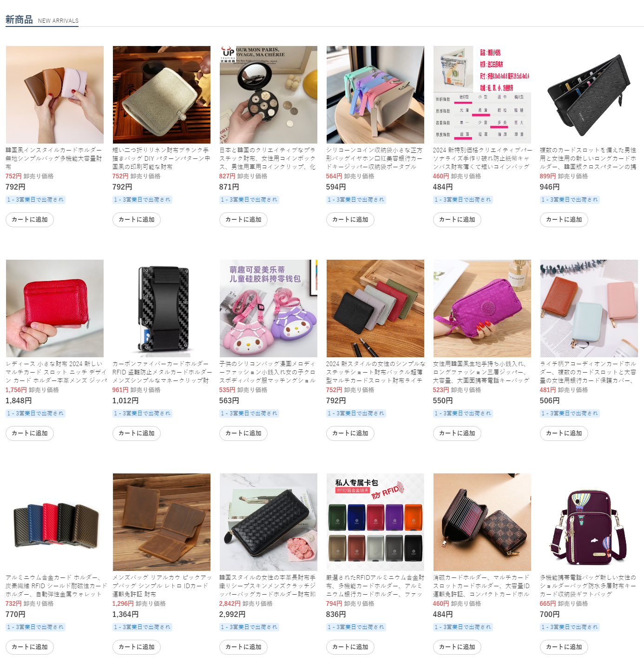Open the red ladies zipper wallet thumbnail

(55, 308)
